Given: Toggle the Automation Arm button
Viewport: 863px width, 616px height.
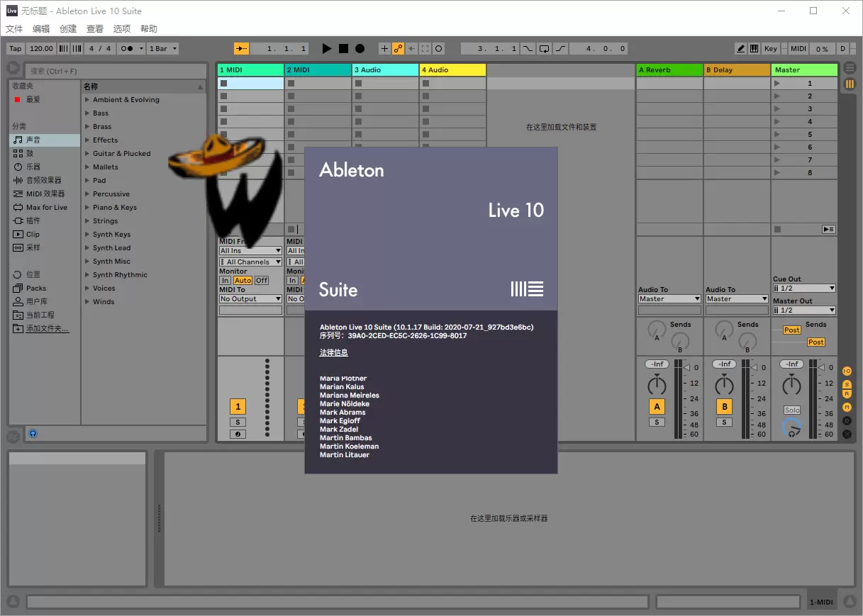Looking at the screenshot, I should pos(398,49).
